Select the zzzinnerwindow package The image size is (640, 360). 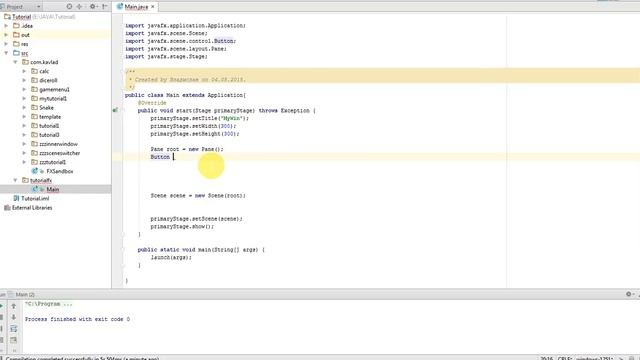[x=58, y=144]
